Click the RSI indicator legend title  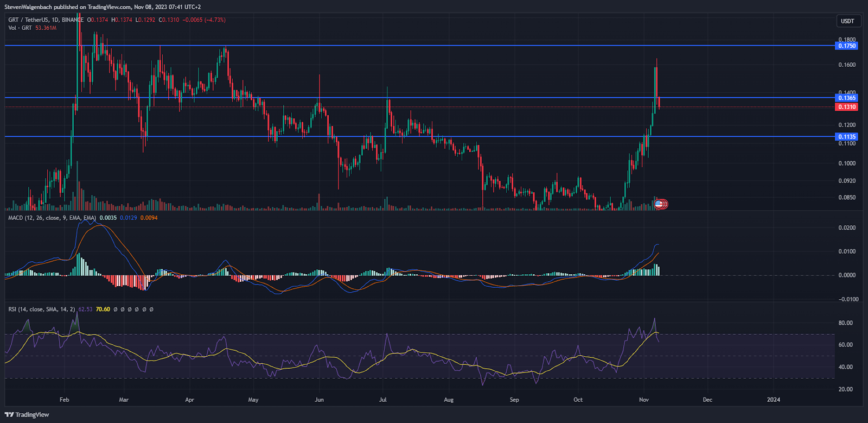point(42,310)
